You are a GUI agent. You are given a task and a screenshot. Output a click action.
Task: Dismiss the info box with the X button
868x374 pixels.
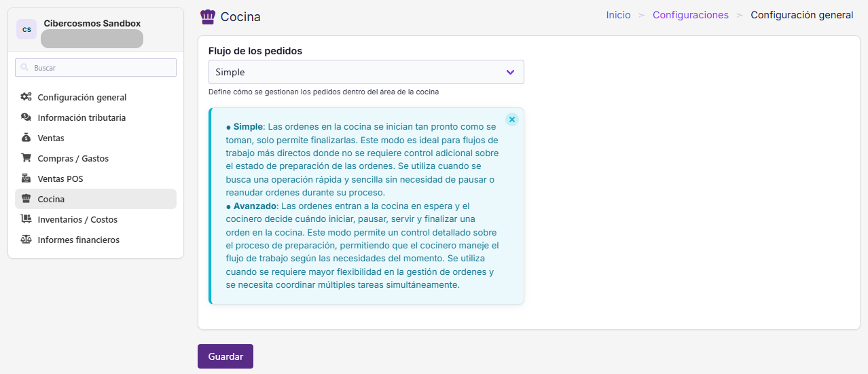point(512,119)
